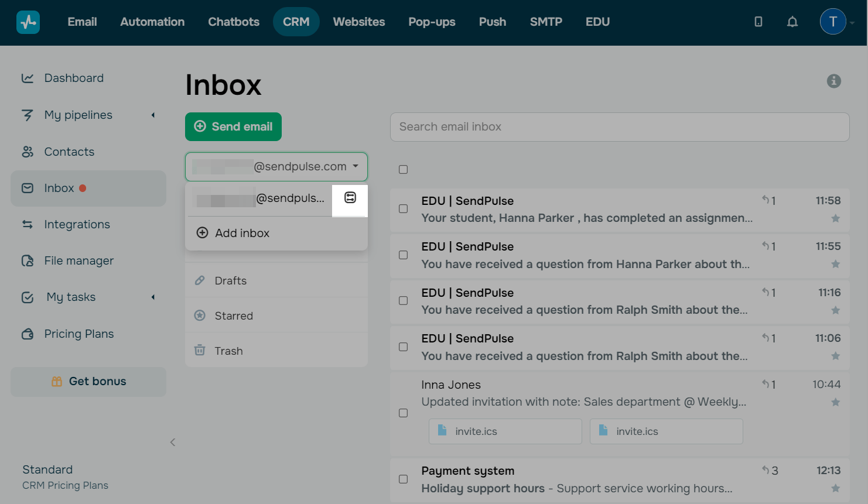Choose Add inbox in the dropdown
Viewport: 868px width, 504px height.
[276, 233]
